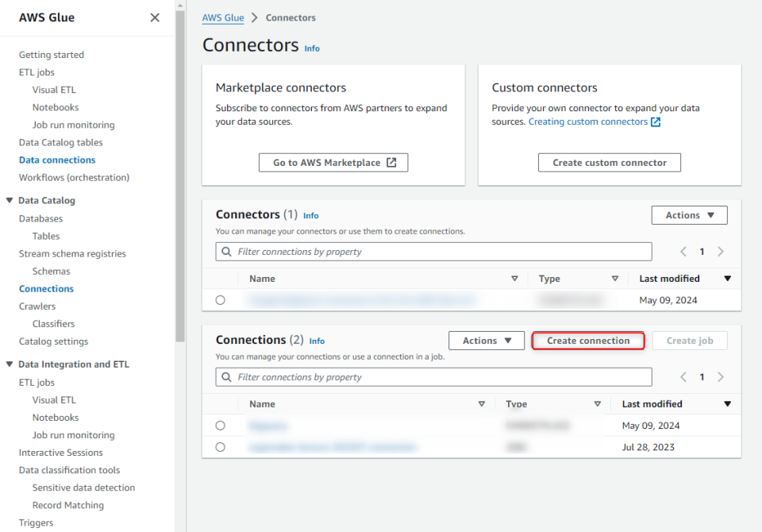Collapse Data Integration and ETL section
762x532 pixels.
click(x=10, y=364)
